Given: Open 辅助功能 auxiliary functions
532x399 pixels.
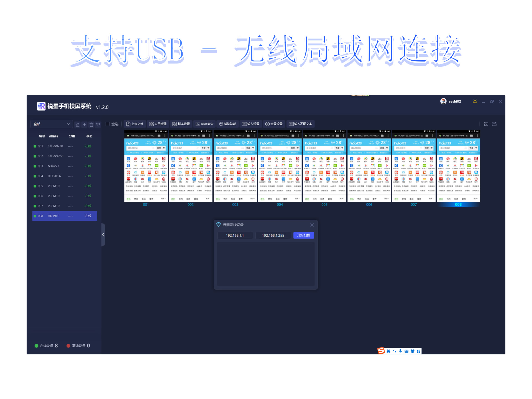Looking at the screenshot, I should pos(227,124).
